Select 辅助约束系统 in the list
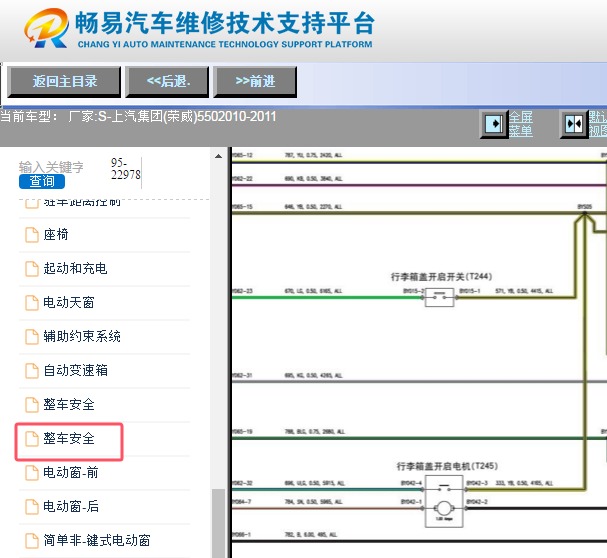The height and width of the screenshot is (558, 607). tap(82, 336)
